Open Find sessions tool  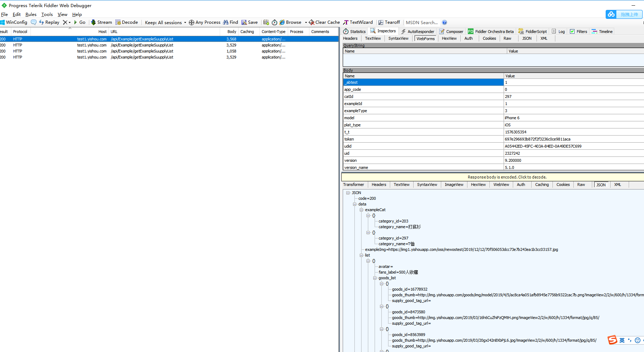click(230, 22)
